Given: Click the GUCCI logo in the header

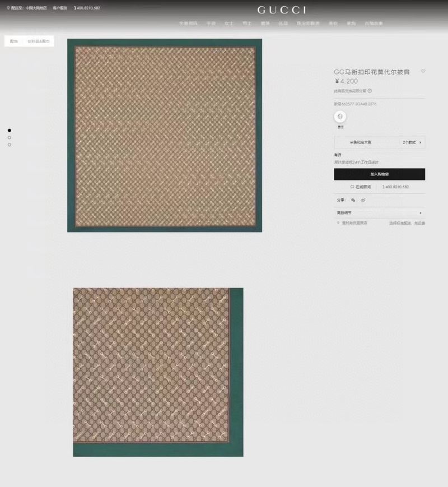Looking at the screenshot, I should click(282, 10).
